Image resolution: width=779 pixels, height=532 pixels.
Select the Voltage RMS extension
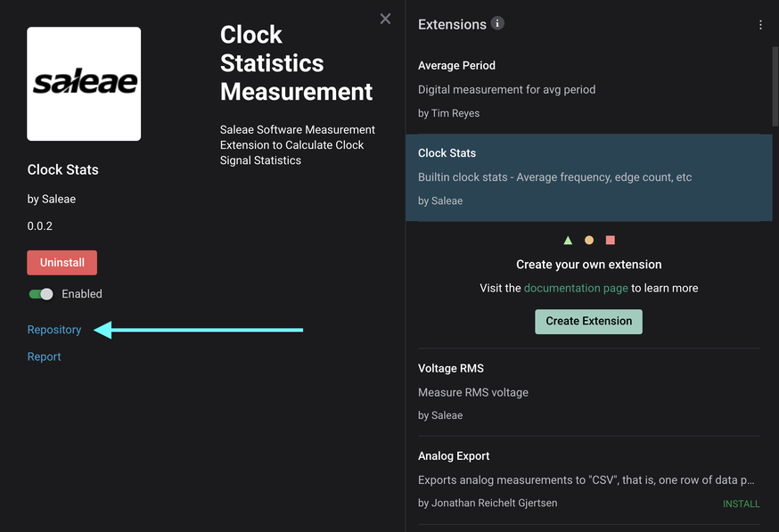click(x=588, y=391)
